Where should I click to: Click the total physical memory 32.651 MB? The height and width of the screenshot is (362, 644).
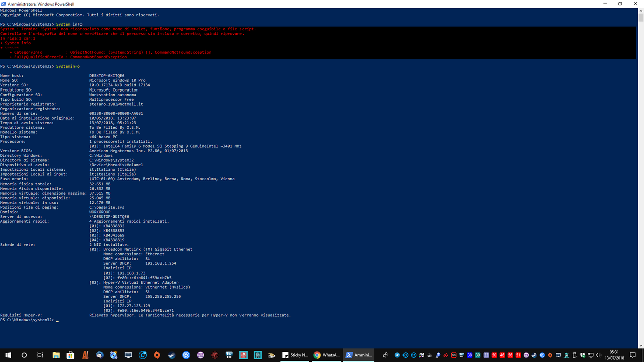pyautogui.click(x=100, y=184)
